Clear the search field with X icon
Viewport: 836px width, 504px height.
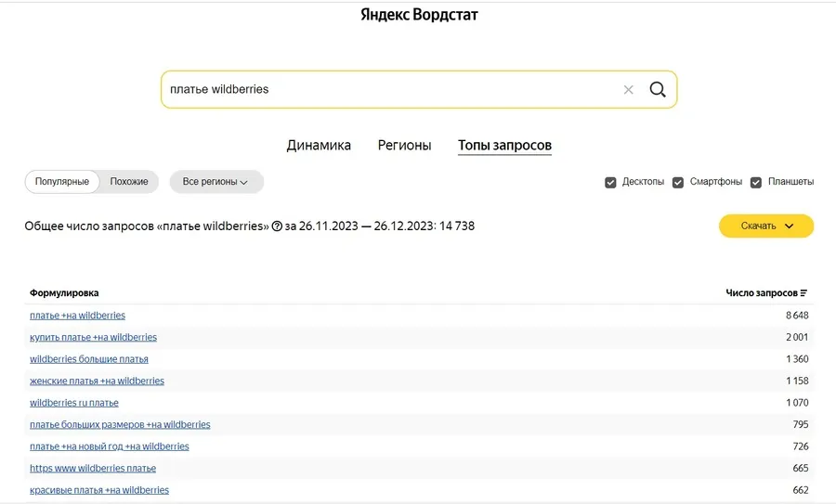[629, 90]
